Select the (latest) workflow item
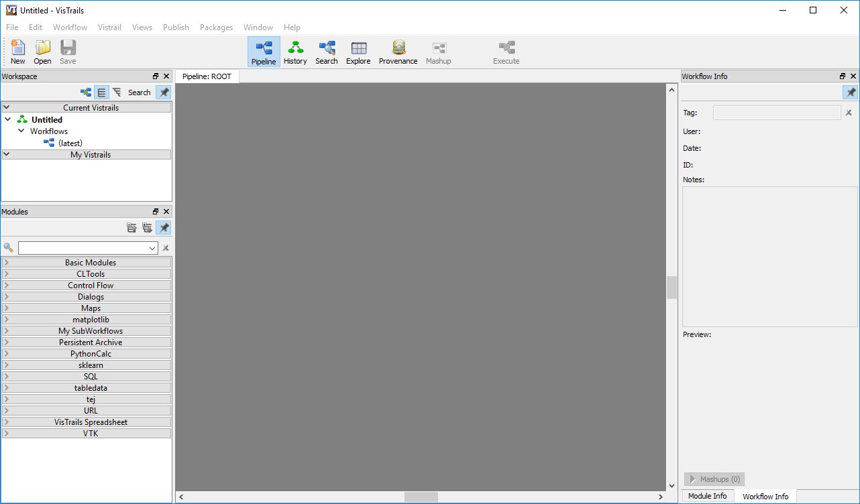 pyautogui.click(x=70, y=143)
